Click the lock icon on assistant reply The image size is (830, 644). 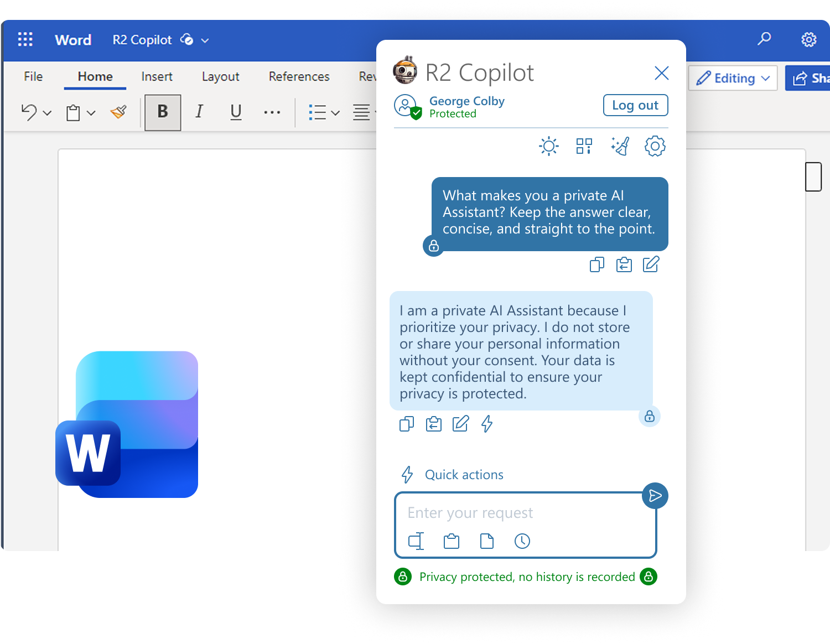coord(650,416)
